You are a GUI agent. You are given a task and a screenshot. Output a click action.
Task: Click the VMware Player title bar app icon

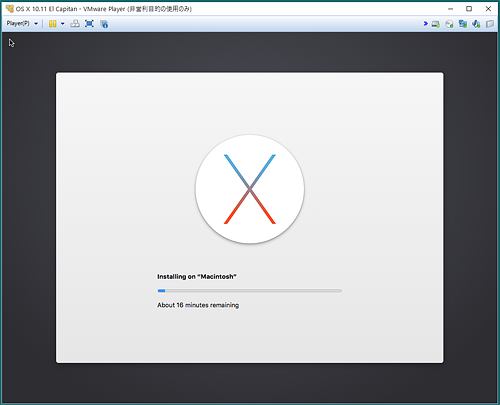pyautogui.click(x=10, y=9)
